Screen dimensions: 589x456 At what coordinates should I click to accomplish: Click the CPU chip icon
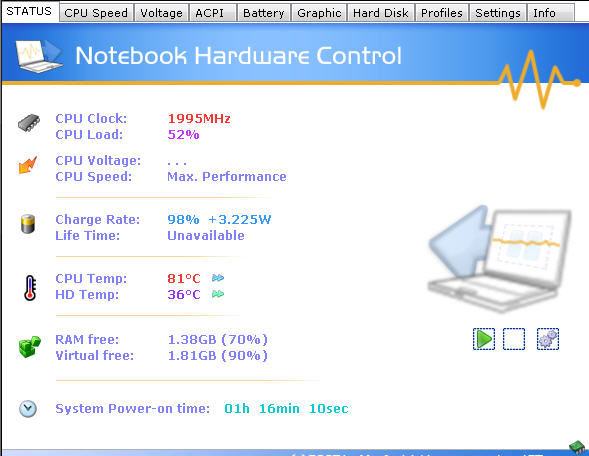tap(29, 123)
